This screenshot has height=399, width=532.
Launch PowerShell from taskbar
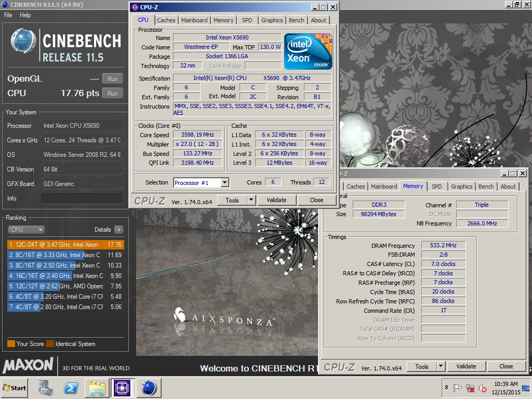pyautogui.click(x=71, y=388)
